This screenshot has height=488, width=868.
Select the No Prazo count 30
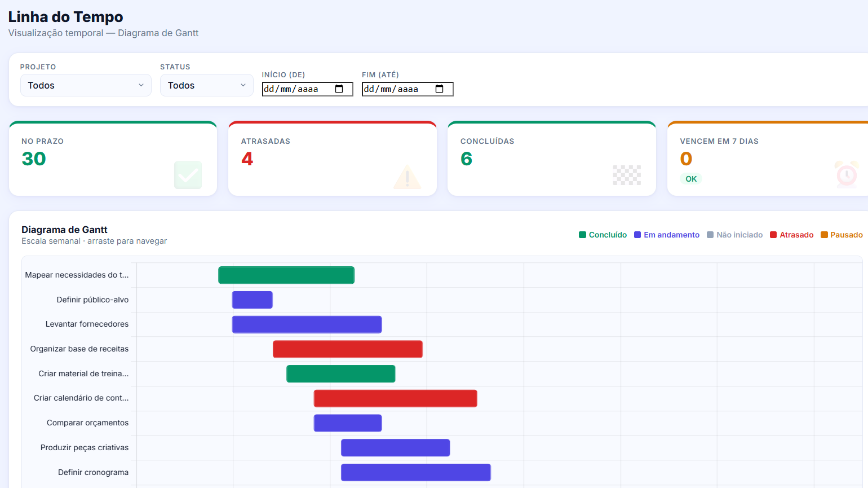(34, 159)
